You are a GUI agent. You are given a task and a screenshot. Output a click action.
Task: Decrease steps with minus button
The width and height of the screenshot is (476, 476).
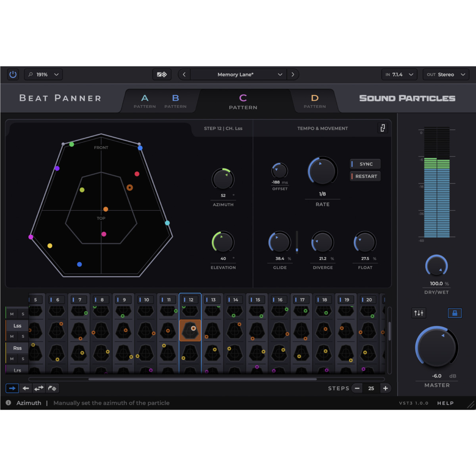(357, 388)
